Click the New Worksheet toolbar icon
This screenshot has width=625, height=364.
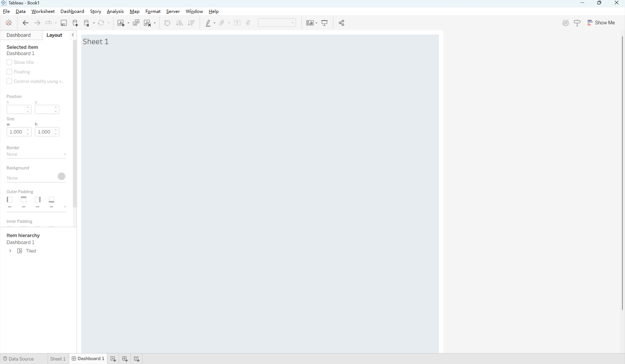point(121,23)
